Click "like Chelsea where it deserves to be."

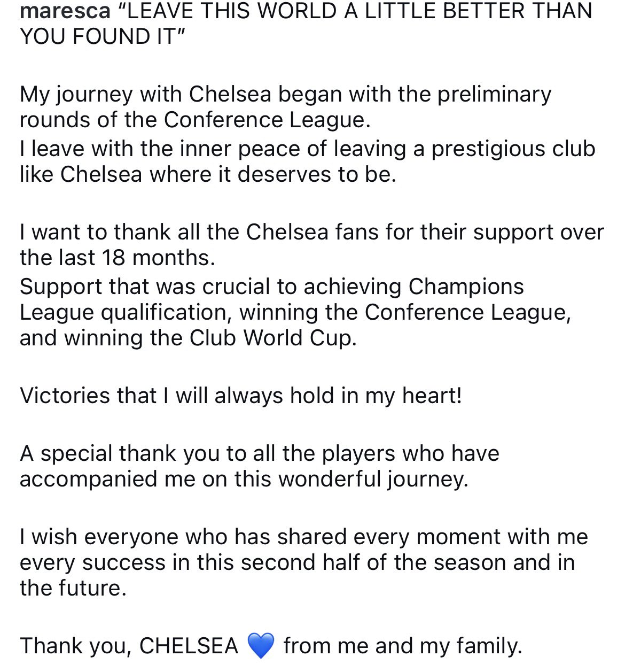click(208, 174)
